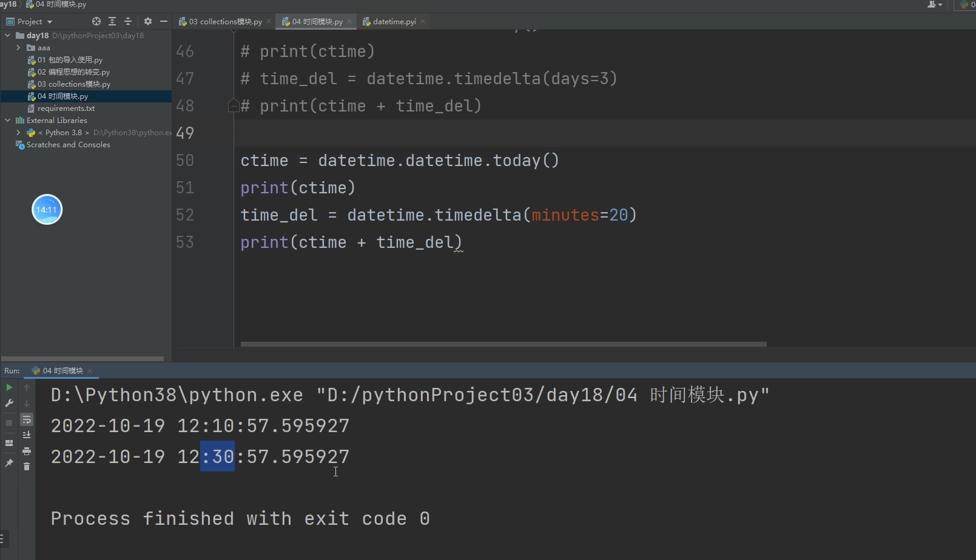
Task: Click the expand all icon in Project toolbar
Action: [x=112, y=21]
